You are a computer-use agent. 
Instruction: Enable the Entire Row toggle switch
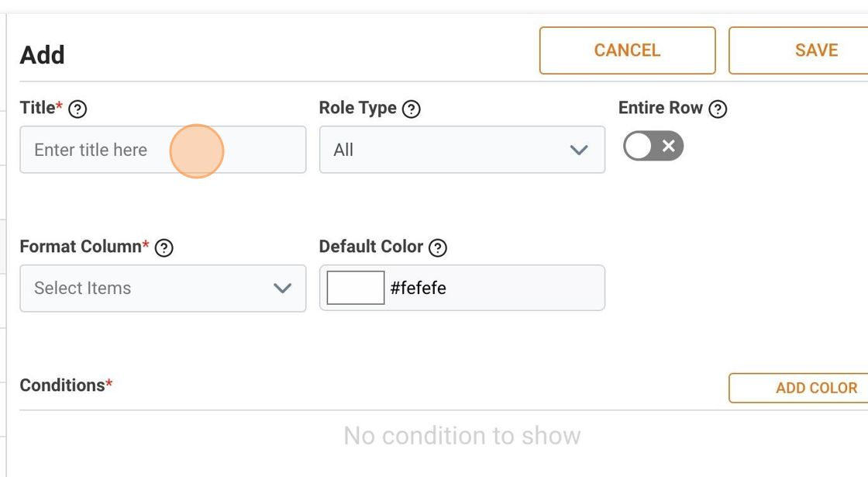(x=653, y=146)
